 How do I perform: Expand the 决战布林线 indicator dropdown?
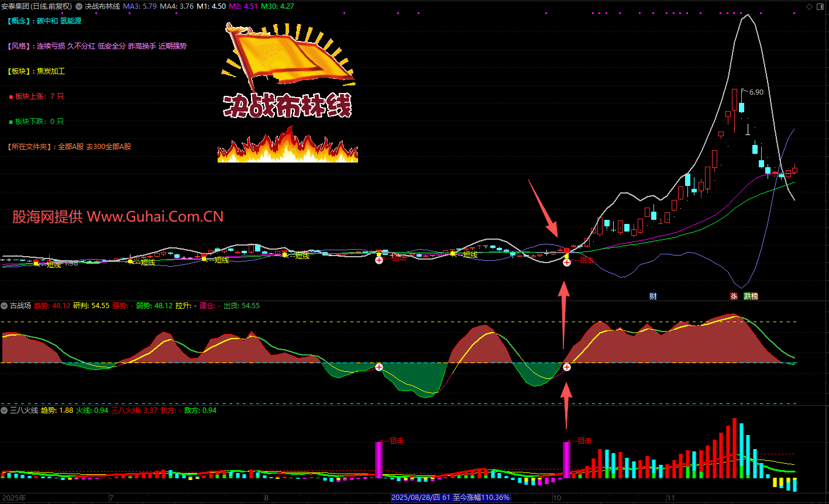coord(80,6)
